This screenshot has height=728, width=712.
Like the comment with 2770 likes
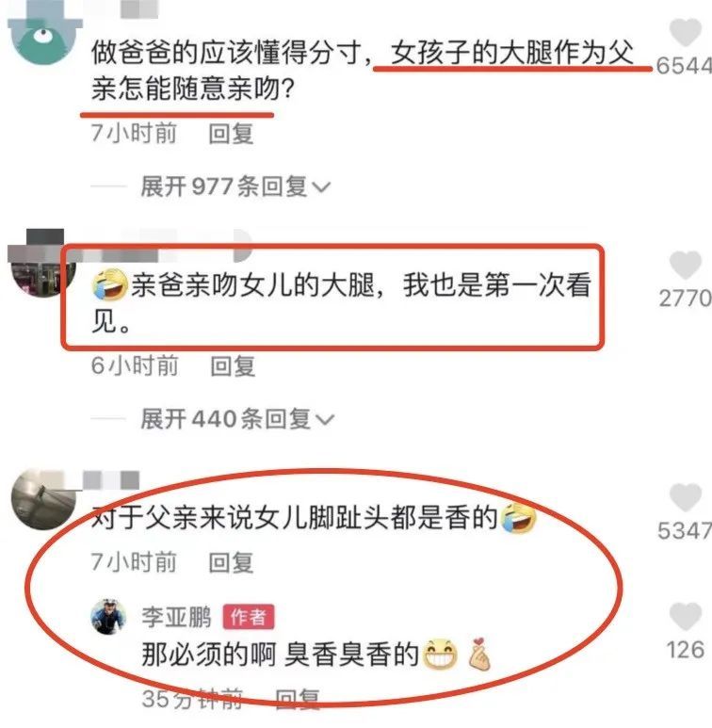pos(685,265)
